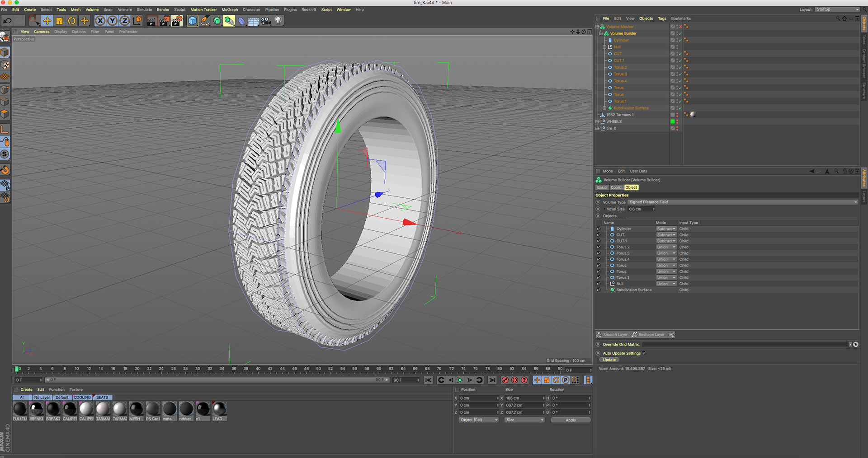
Task: Uncheck the Cylinder object checkbox
Action: (599, 229)
